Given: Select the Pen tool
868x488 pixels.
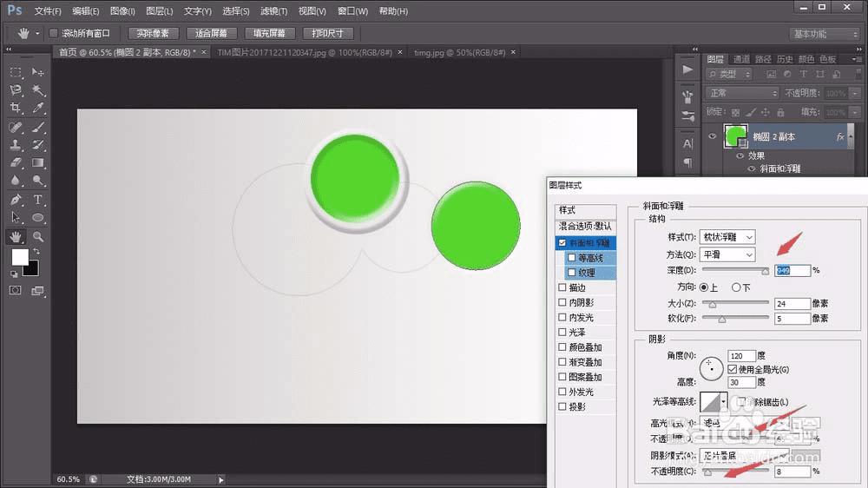Looking at the screenshot, I should point(16,200).
